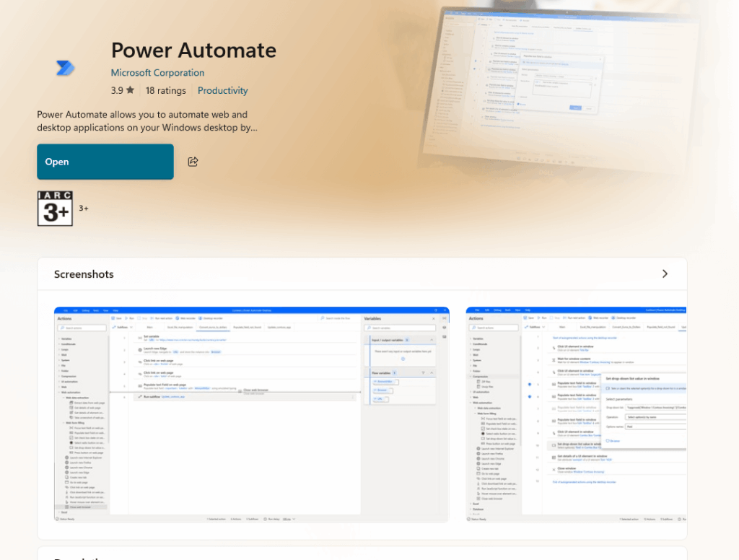Open the Productivity category link
Image resolution: width=739 pixels, height=560 pixels.
222,90
